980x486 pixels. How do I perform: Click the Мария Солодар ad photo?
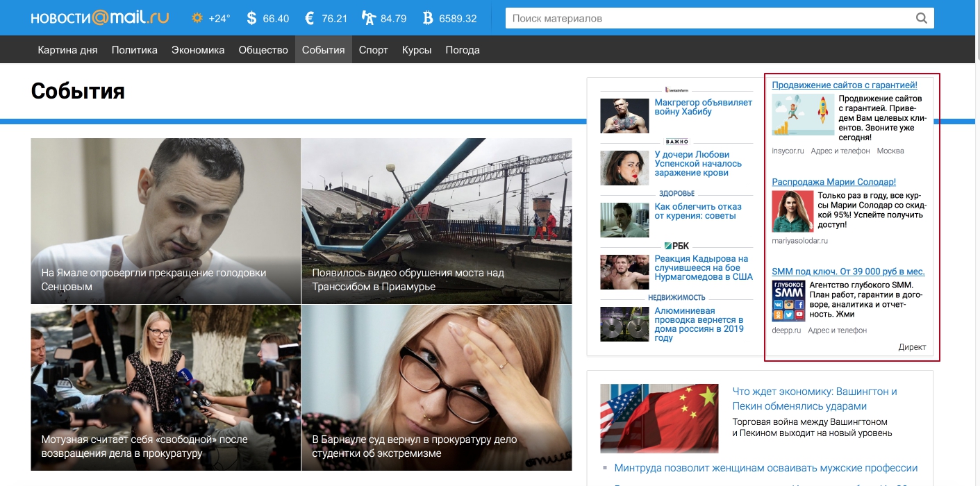point(792,212)
